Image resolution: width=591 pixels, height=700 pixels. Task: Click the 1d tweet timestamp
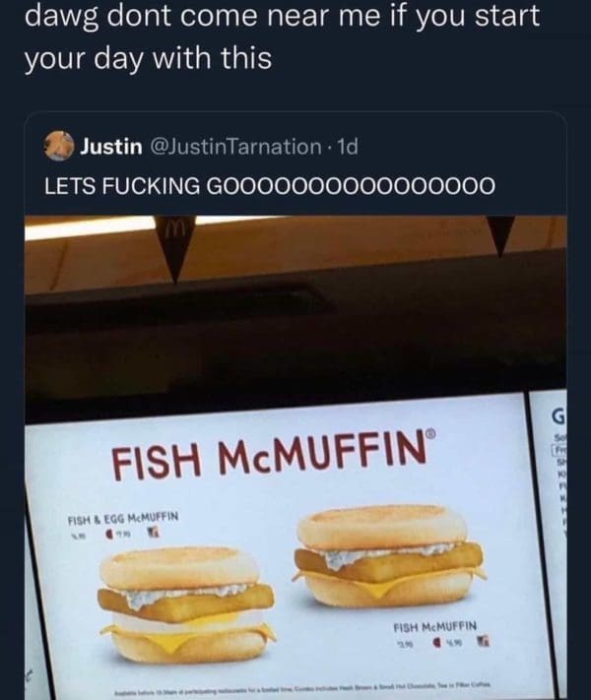[345, 148]
